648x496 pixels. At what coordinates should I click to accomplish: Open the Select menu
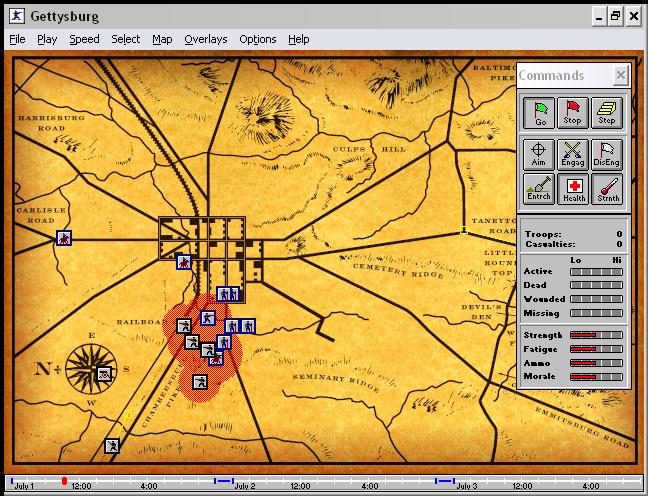pyautogui.click(x=126, y=39)
